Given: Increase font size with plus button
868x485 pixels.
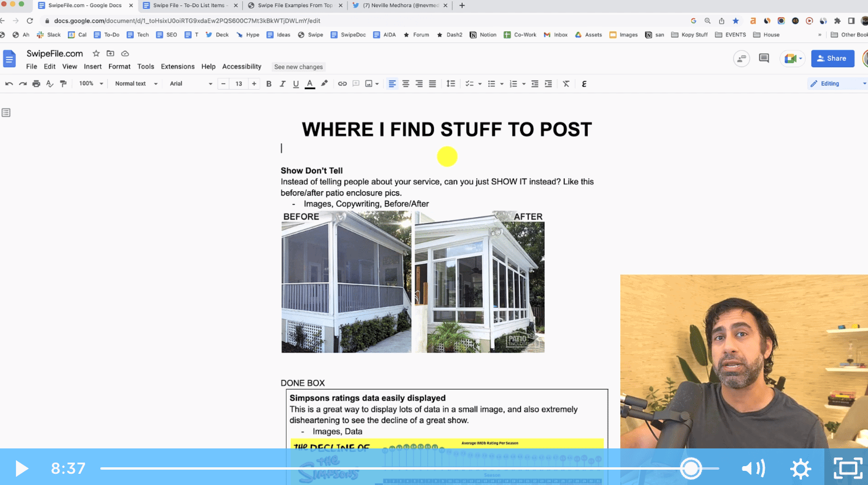Looking at the screenshot, I should (x=254, y=84).
